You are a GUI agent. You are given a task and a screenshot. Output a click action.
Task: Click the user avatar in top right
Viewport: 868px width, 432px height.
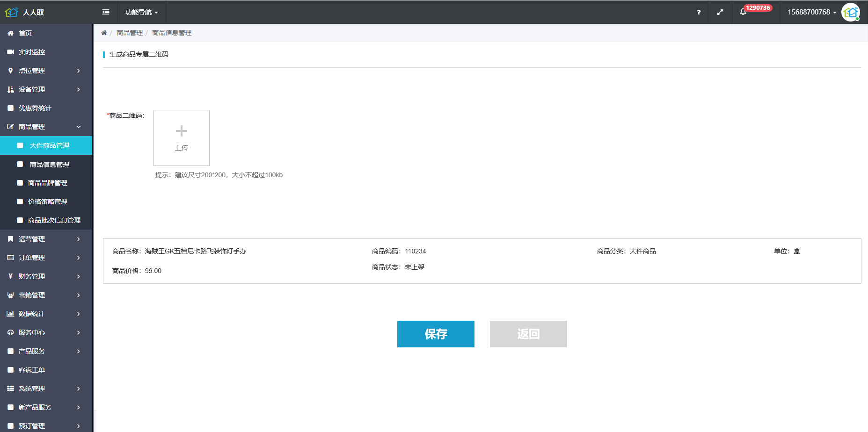click(850, 12)
